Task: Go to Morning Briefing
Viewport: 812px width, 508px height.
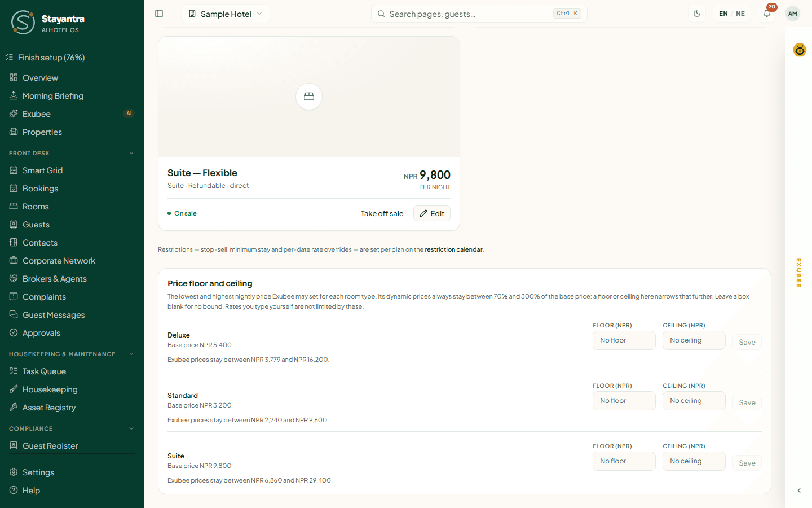Action: point(72,96)
